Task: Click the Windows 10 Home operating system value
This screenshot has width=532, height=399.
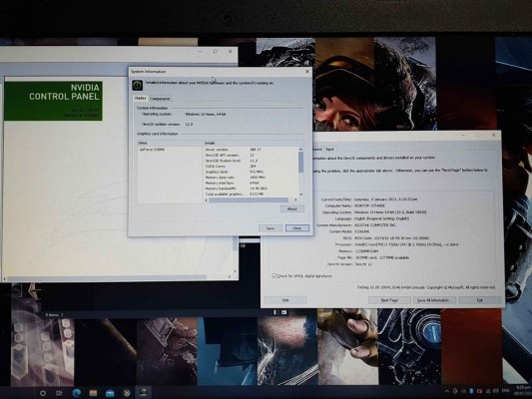Action: click(390, 212)
